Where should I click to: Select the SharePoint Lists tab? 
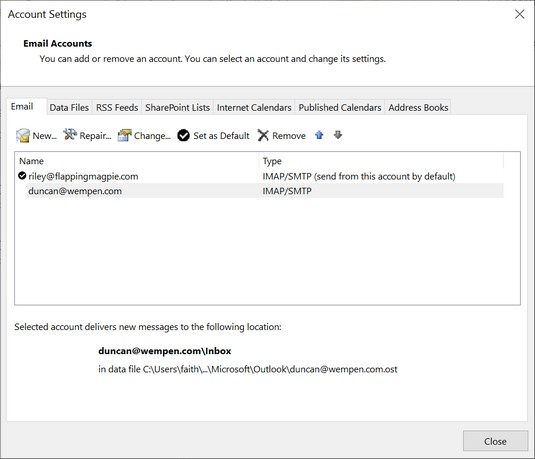(177, 107)
